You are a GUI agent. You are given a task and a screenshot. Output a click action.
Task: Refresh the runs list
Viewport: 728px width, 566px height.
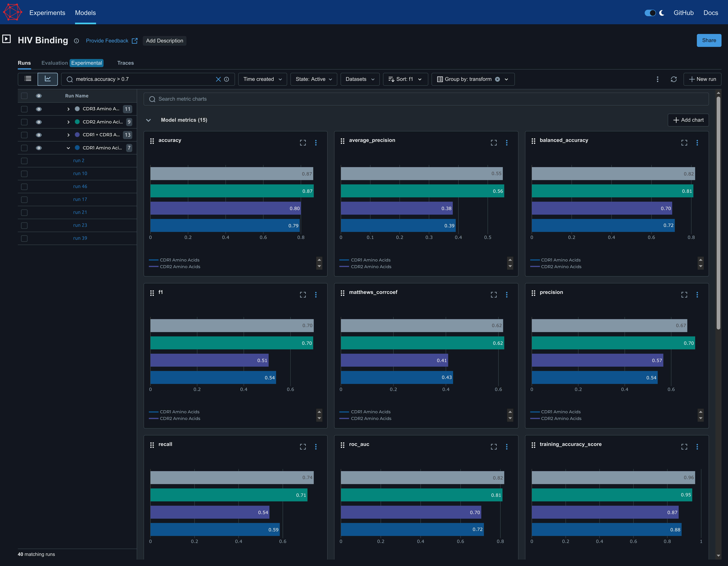tap(674, 79)
